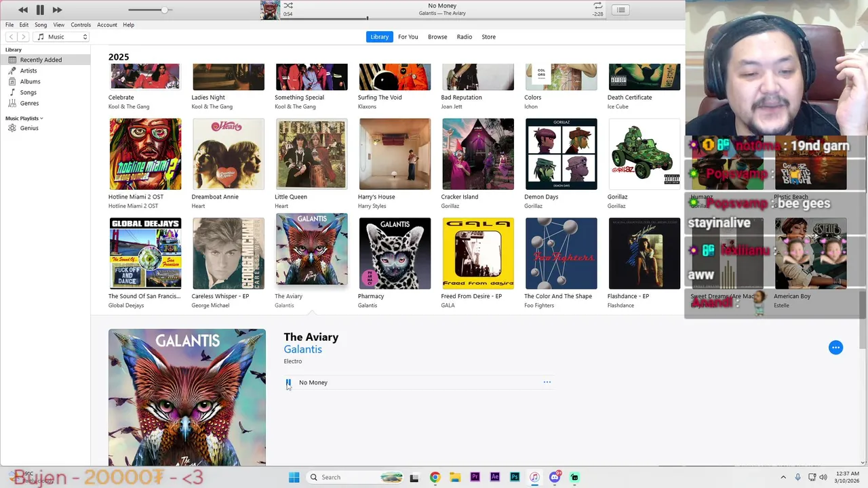Open the Freed From Desire EP cover

[x=477, y=253]
